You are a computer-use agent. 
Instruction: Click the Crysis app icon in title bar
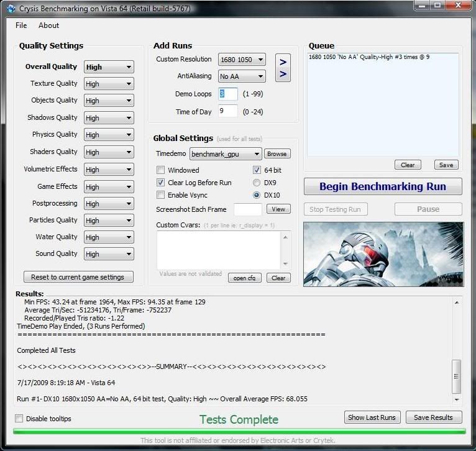(x=11, y=8)
